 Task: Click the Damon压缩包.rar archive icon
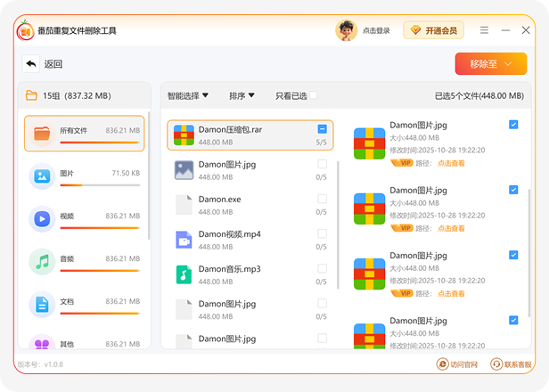184,135
